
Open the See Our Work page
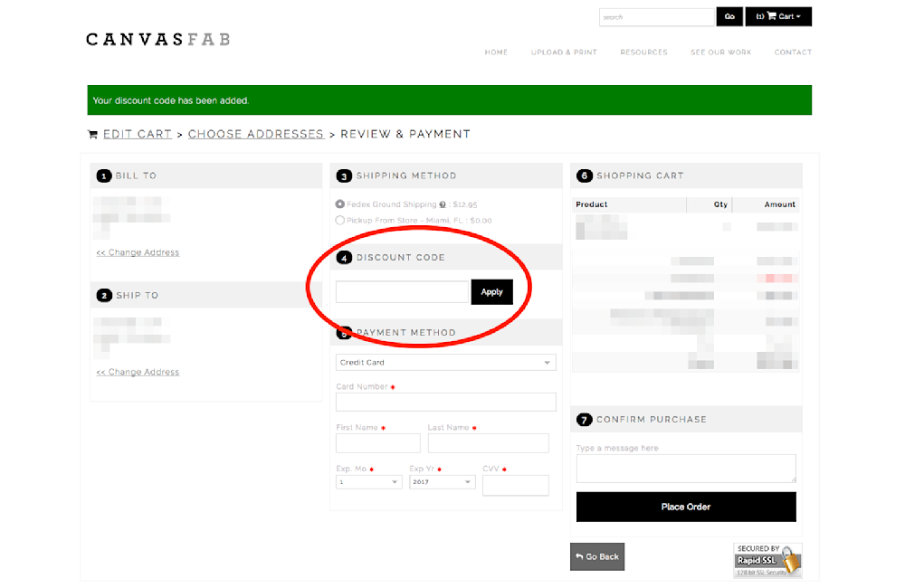(720, 52)
